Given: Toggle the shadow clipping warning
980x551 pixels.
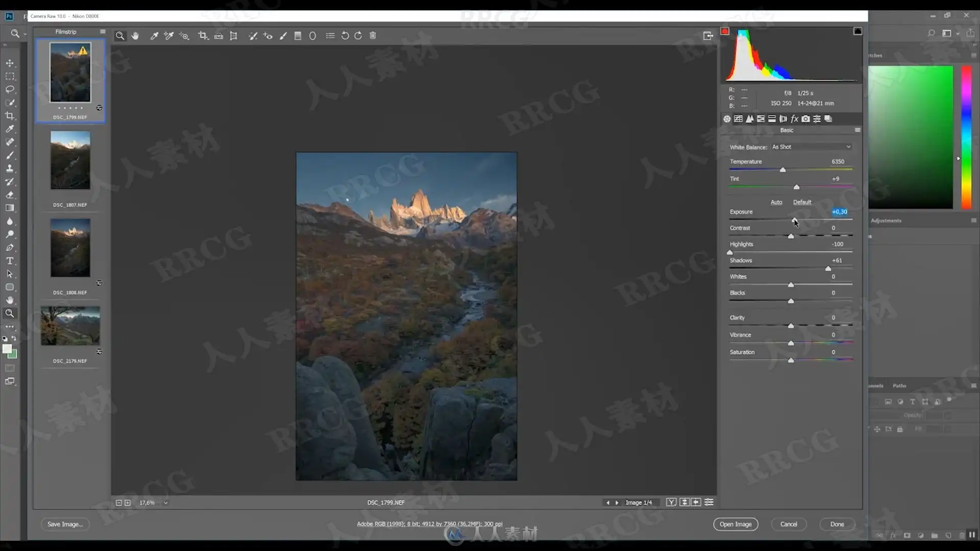Looking at the screenshot, I should 725,31.
